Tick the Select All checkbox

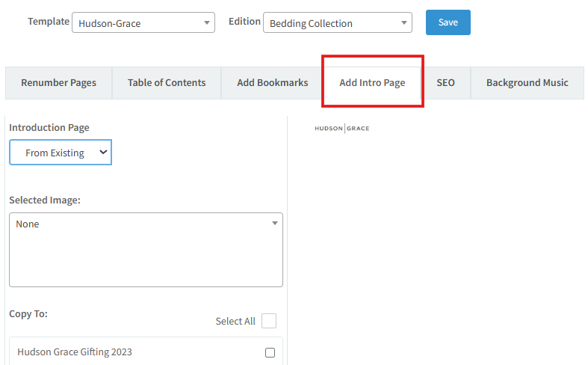point(269,321)
